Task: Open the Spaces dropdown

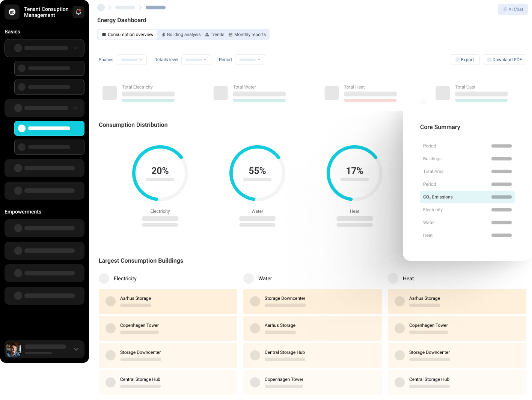Action: point(131,59)
